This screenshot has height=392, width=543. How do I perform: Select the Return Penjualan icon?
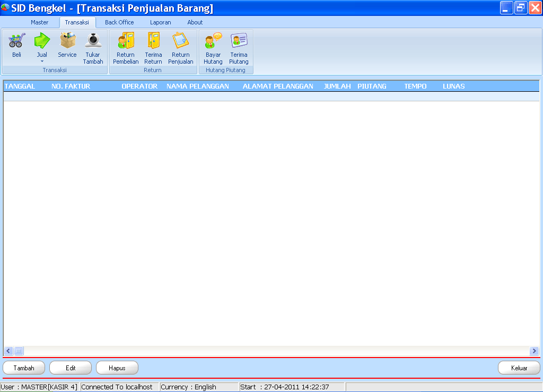[180, 47]
